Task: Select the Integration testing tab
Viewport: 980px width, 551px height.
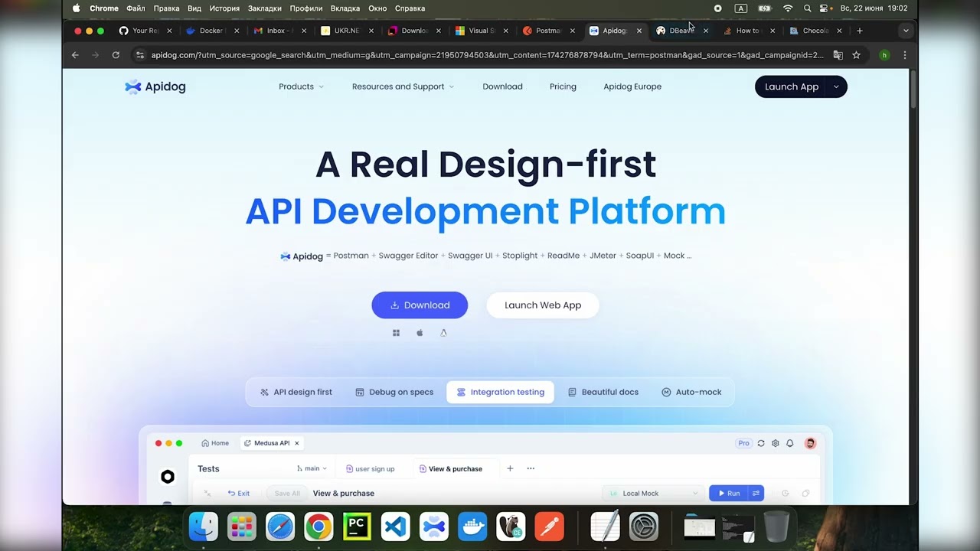Action: (500, 392)
